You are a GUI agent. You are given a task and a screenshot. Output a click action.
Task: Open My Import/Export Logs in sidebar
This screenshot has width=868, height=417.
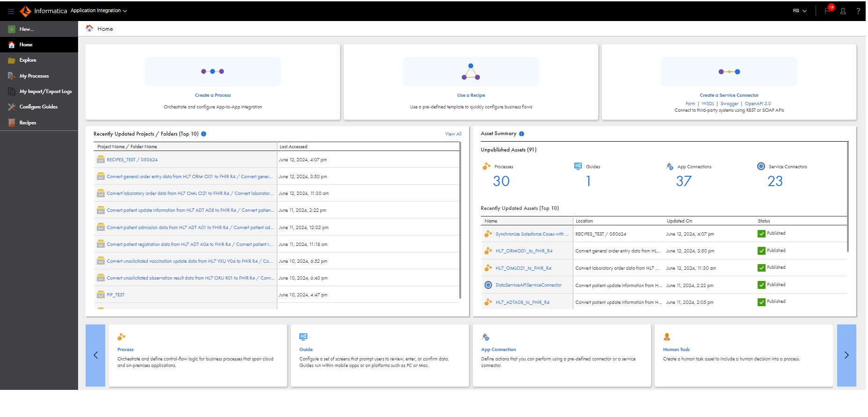(x=39, y=91)
